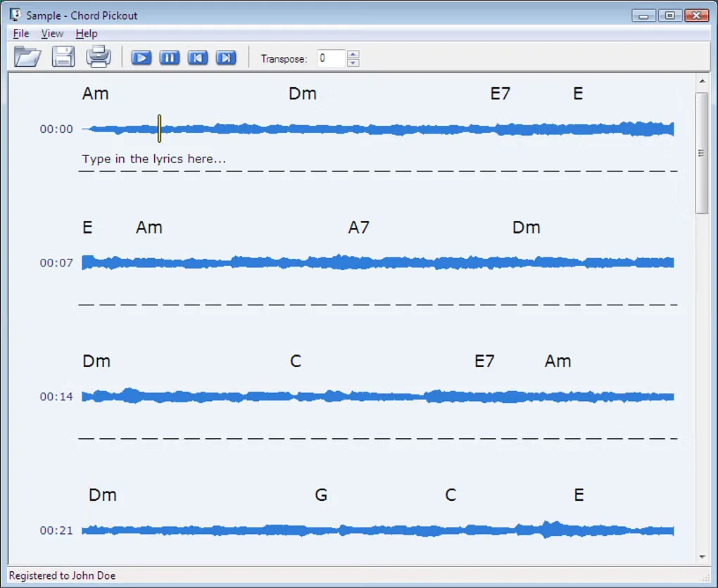This screenshot has width=718, height=588.
Task: Select the E chord in the 00:07 row
Action: point(87,227)
